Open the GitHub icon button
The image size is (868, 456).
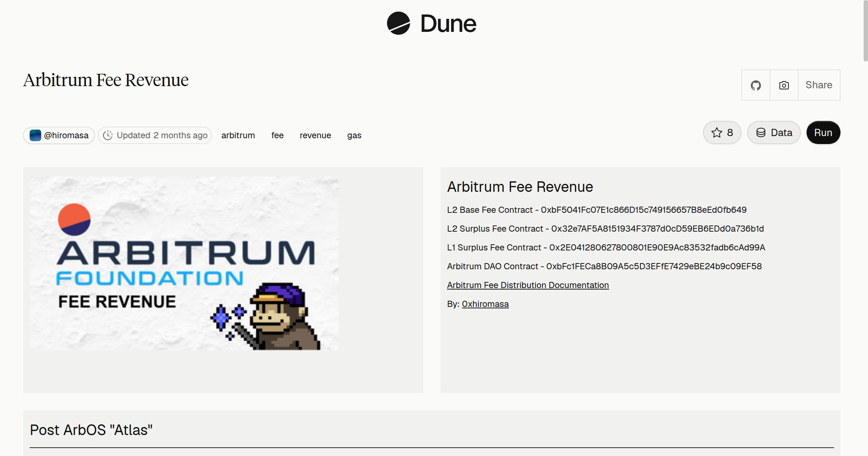coord(756,85)
